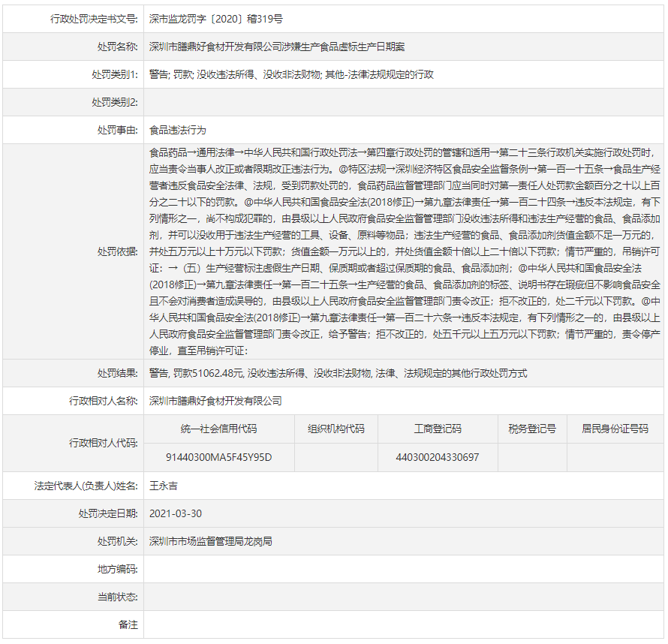Click the 处罚依据 legal basis paragraph
Viewport: 668px width, 644px height.
coord(404,251)
